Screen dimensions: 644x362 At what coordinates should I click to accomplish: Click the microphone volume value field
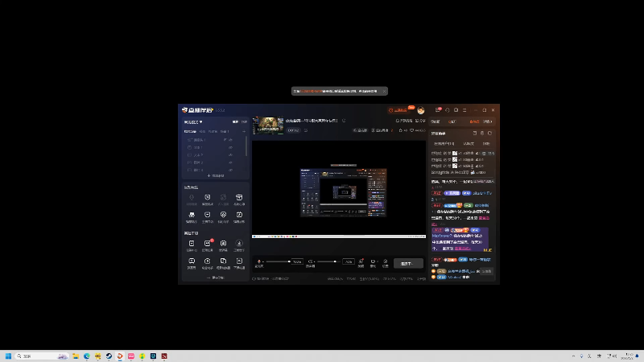pos(297,261)
